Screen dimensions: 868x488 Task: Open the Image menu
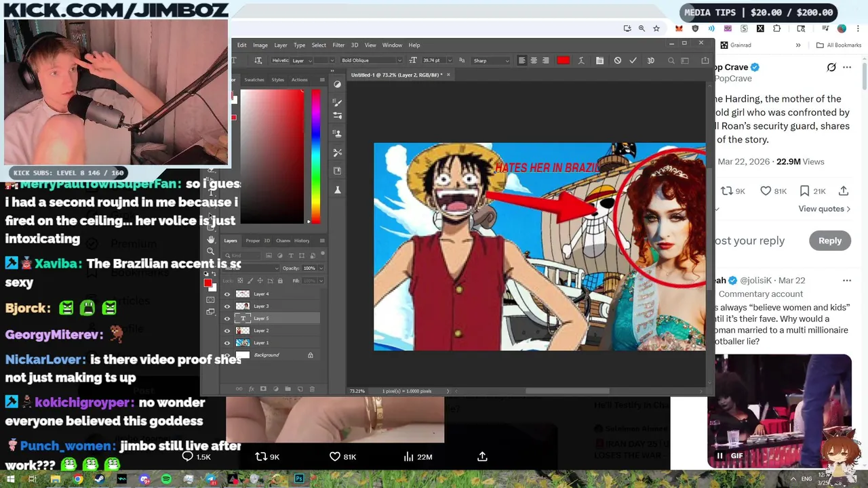pyautogui.click(x=260, y=45)
